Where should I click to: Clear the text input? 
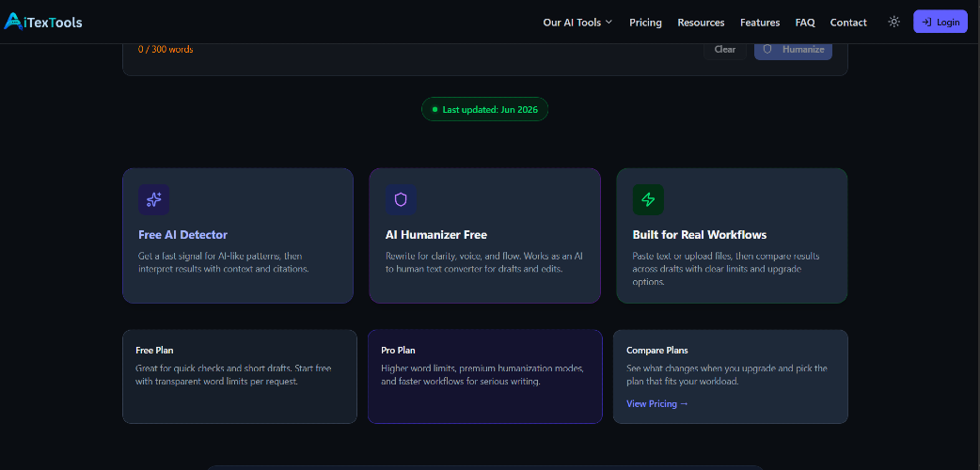[725, 50]
